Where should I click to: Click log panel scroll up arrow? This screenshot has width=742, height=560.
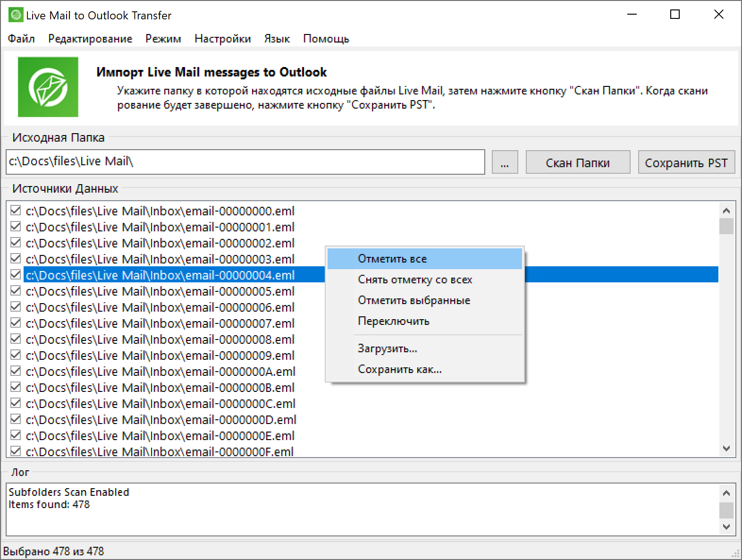click(726, 493)
